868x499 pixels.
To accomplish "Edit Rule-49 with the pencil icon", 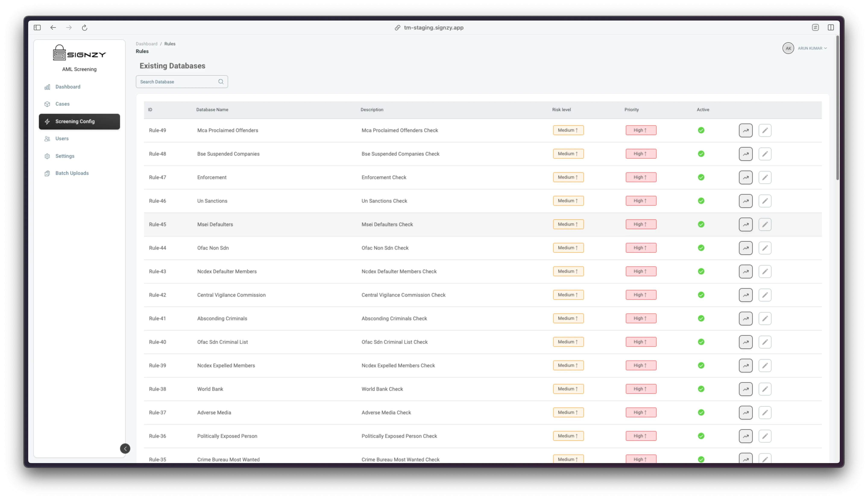I will coord(765,130).
